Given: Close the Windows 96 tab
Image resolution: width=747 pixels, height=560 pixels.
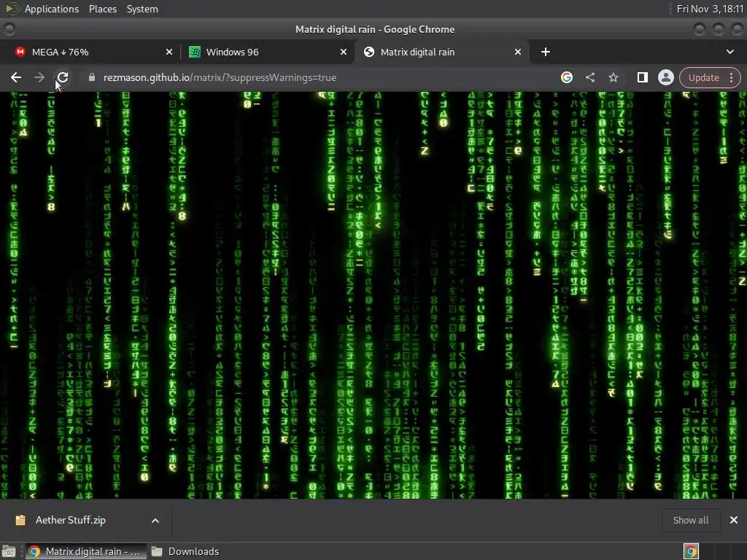Looking at the screenshot, I should tap(344, 52).
